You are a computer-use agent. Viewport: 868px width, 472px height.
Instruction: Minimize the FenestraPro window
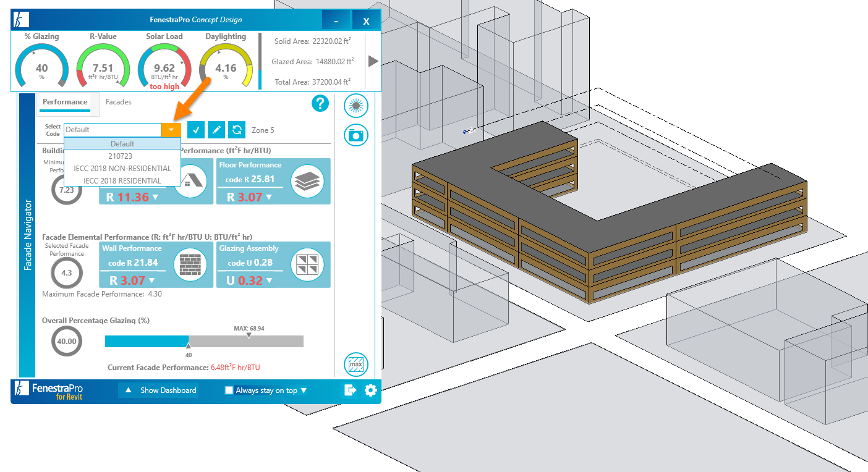(x=336, y=20)
